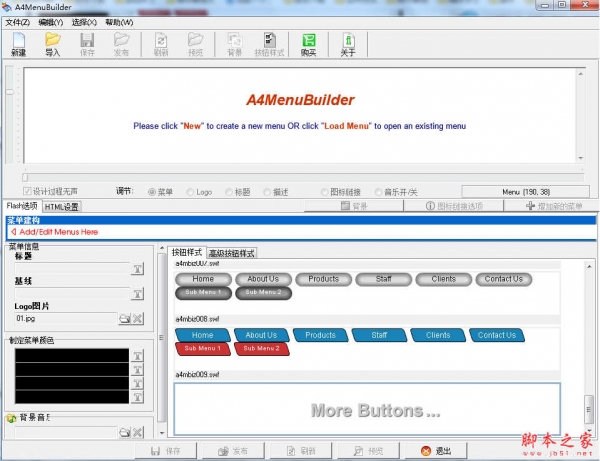600x461 pixels.
Task: Click the font icon for fourth color row
Action: [138, 397]
